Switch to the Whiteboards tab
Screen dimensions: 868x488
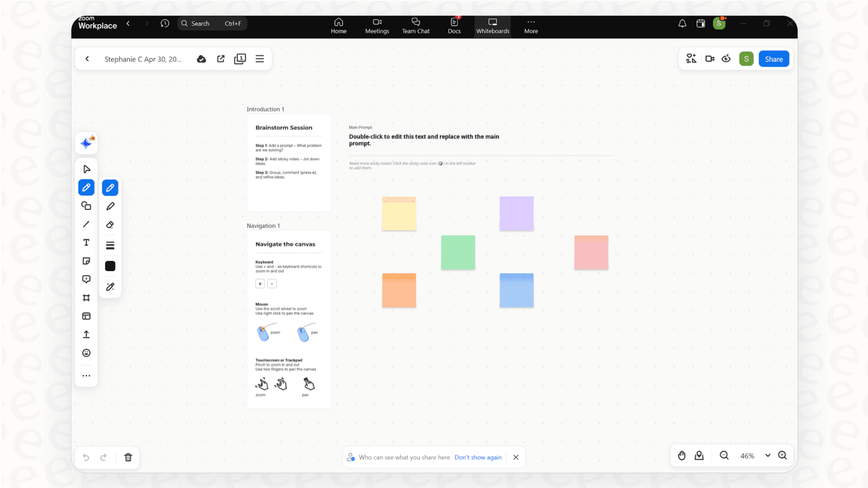pyautogui.click(x=492, y=26)
